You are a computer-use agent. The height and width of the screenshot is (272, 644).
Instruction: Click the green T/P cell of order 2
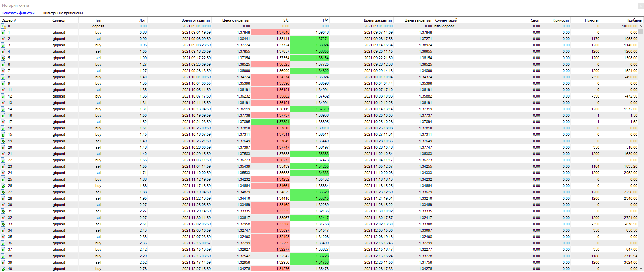pos(310,39)
